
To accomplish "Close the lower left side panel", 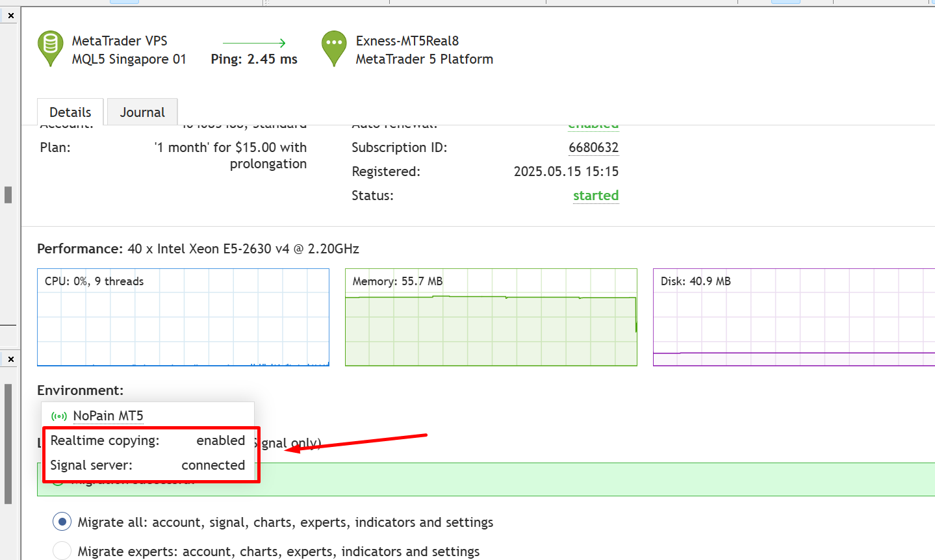I will coord(11,359).
